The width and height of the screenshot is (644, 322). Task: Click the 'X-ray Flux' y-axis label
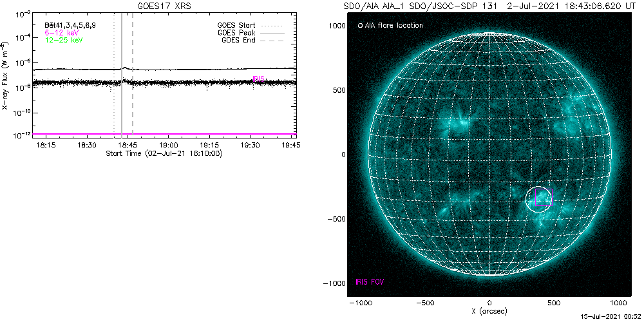point(5,75)
